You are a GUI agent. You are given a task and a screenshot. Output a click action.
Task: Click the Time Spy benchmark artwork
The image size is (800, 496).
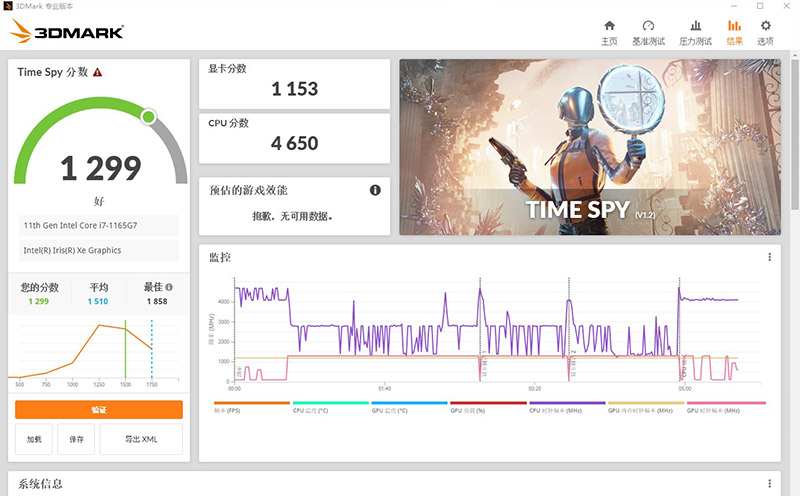pyautogui.click(x=590, y=147)
